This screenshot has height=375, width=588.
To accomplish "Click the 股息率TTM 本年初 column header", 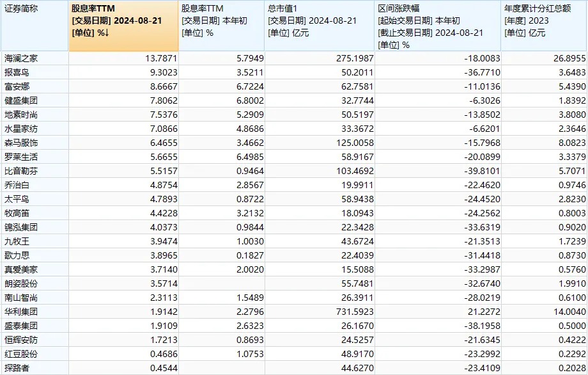I will [x=222, y=26].
